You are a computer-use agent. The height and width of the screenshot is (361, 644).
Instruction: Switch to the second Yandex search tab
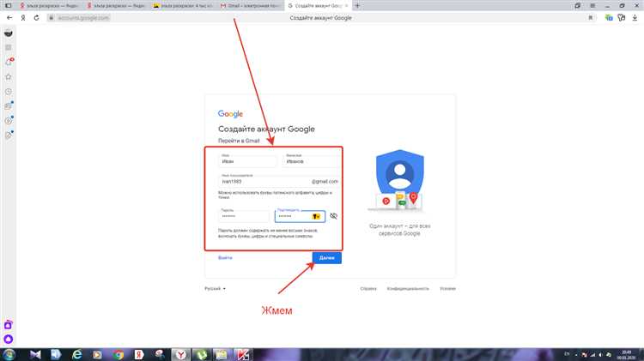(116, 6)
